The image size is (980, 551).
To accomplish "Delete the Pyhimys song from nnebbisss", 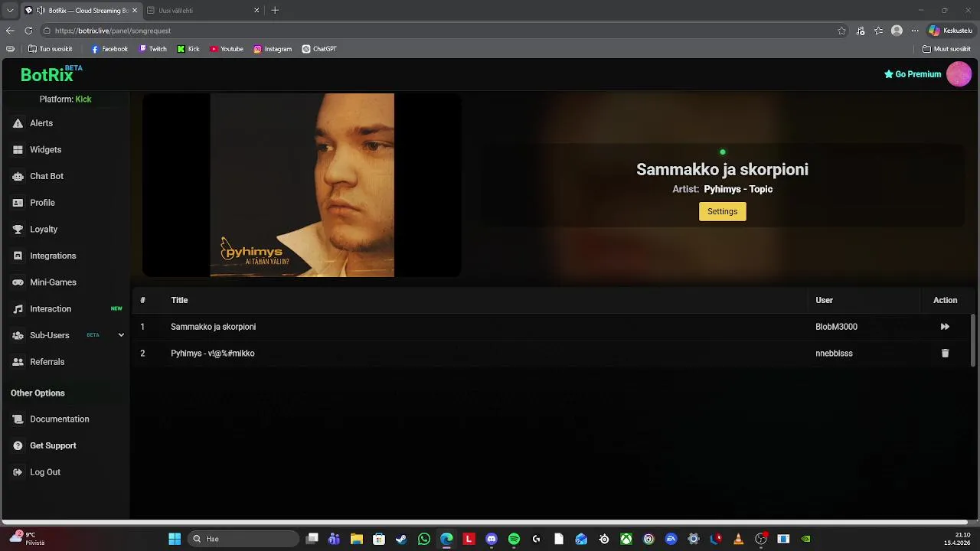I will [x=945, y=354].
